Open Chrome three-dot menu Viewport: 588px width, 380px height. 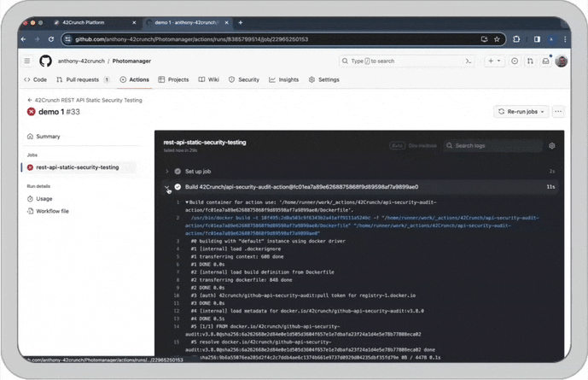pos(565,39)
